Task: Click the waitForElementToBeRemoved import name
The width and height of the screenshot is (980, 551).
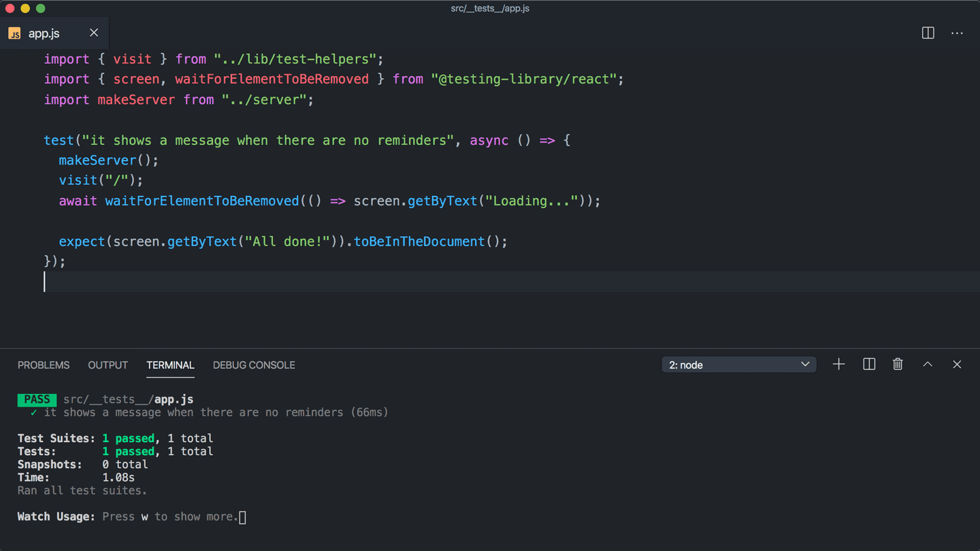Action: (272, 80)
